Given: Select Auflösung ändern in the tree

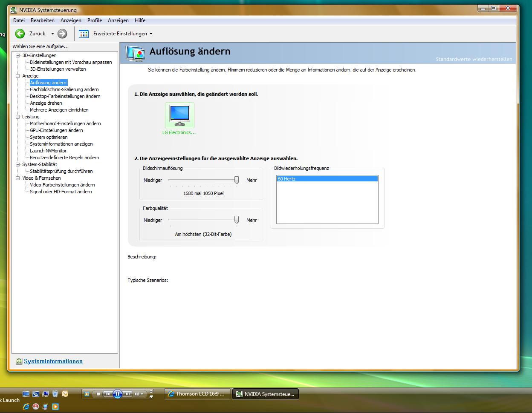Looking at the screenshot, I should point(48,83).
